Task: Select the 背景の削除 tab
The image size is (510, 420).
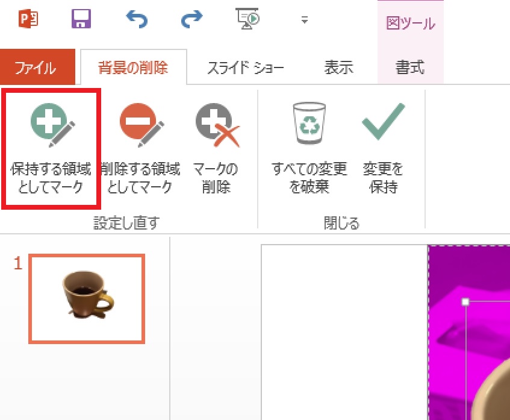Action: point(133,67)
